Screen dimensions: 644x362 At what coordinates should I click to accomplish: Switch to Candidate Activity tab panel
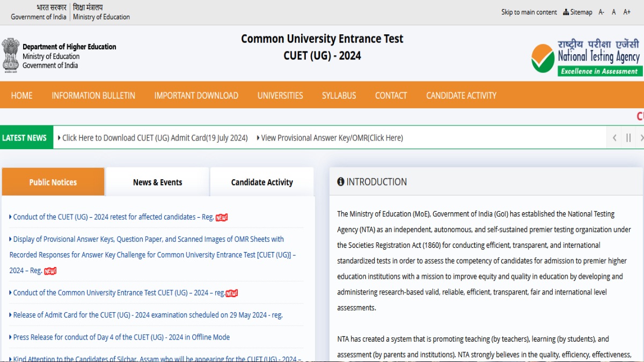262,182
